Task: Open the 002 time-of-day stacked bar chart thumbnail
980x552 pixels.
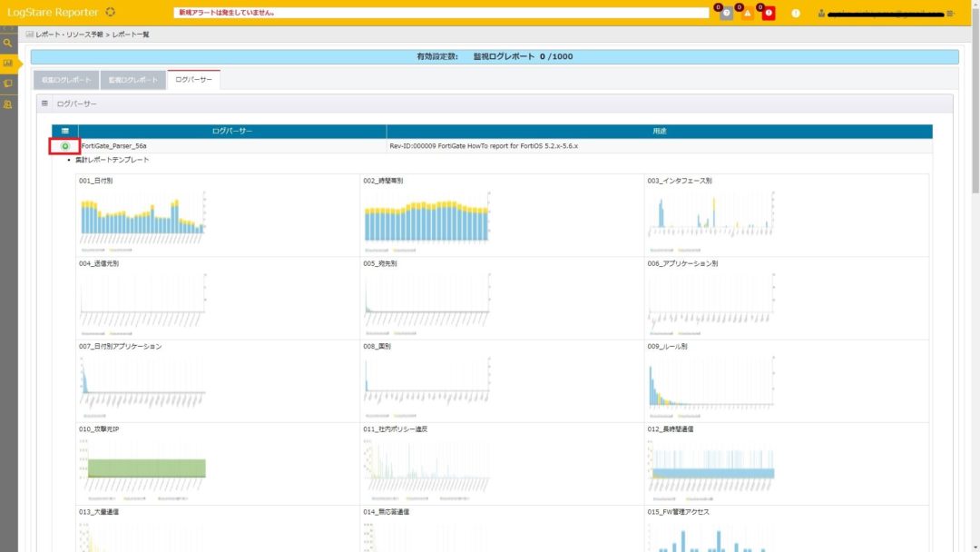Action: tap(426, 221)
